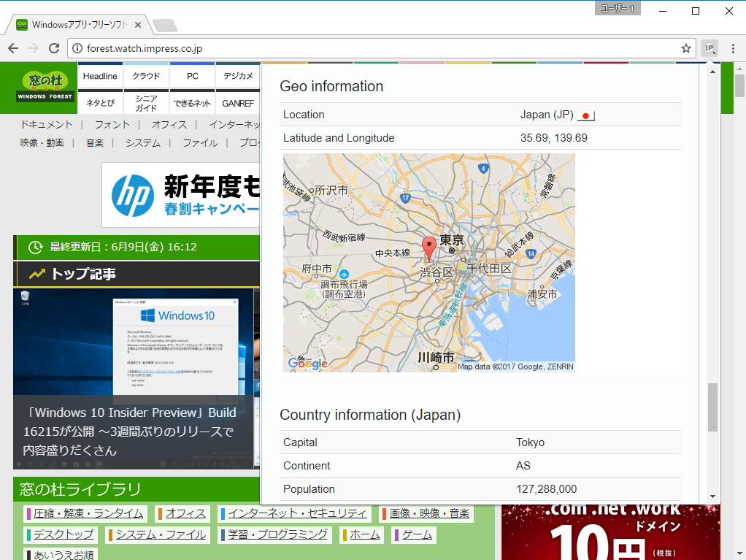This screenshot has width=746, height=560.
Task: Click the IP lookup extension icon
Action: [x=709, y=47]
